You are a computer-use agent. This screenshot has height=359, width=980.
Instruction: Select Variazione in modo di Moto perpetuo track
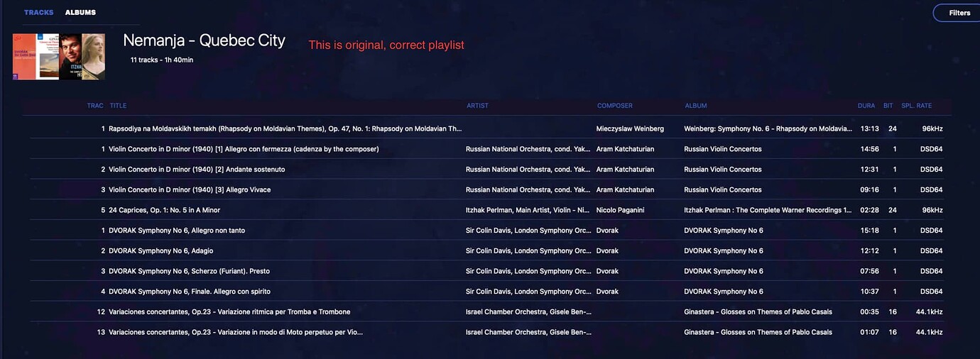click(x=487, y=332)
